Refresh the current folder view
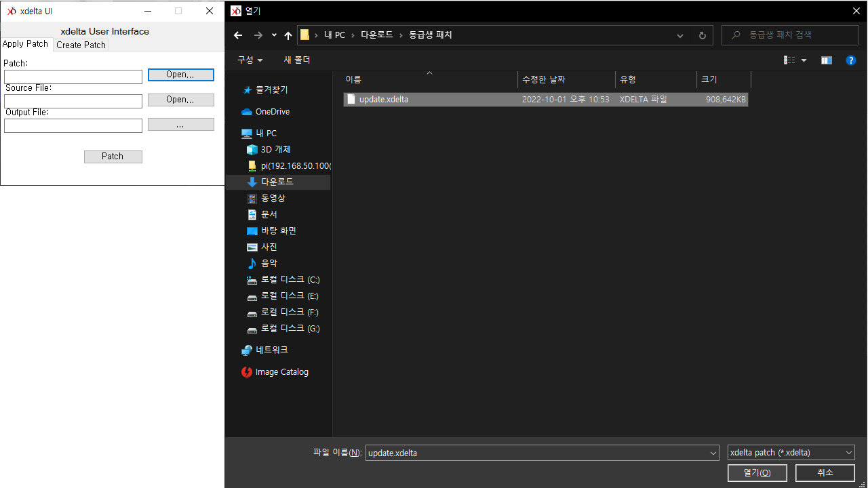The width and height of the screenshot is (868, 488). coord(702,35)
